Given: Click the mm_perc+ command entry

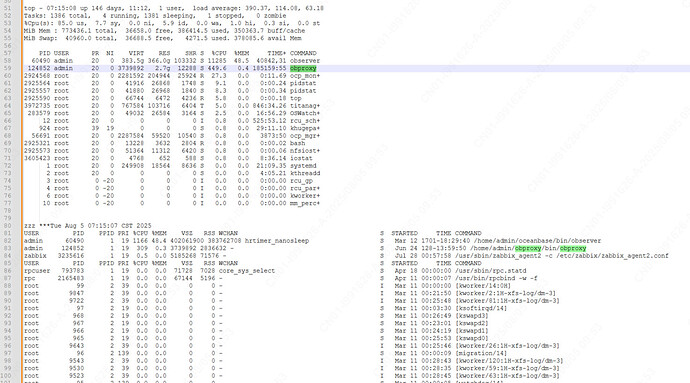Looking at the screenshot, I should (305, 203).
